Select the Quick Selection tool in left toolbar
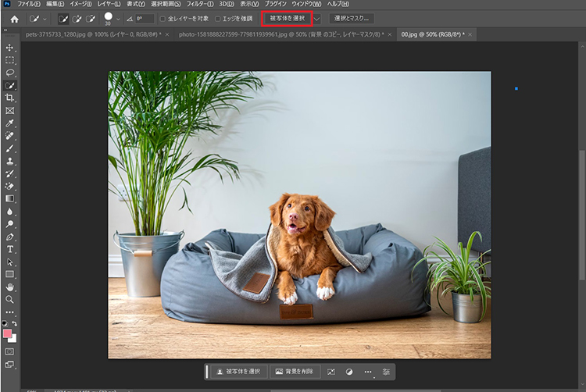The width and height of the screenshot is (586, 392). click(x=9, y=85)
